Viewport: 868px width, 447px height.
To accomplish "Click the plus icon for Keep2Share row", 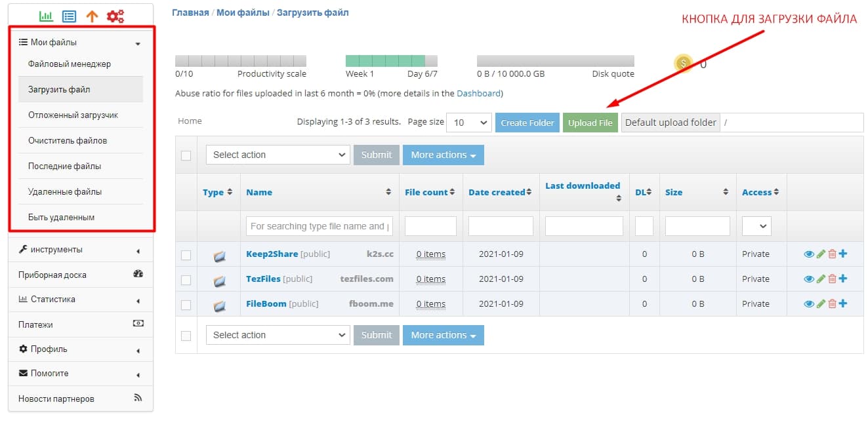I will 843,254.
